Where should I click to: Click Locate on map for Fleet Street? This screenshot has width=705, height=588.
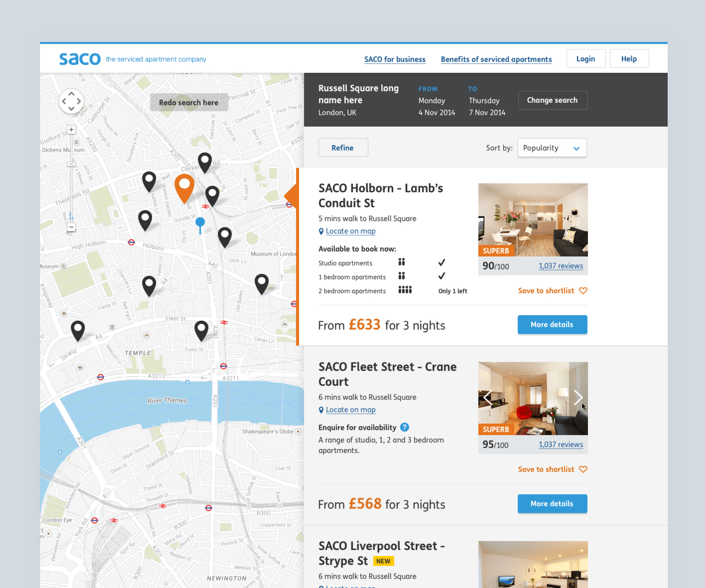(350, 410)
